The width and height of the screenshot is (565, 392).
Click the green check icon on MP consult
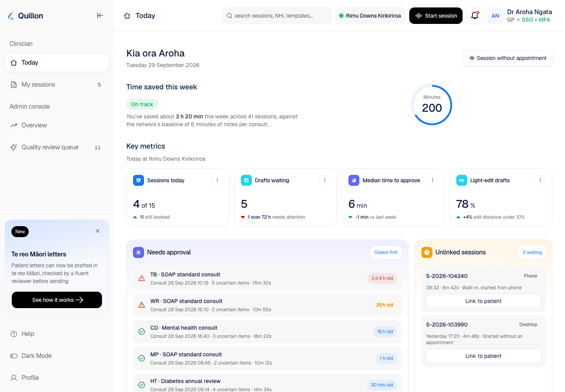point(142,358)
